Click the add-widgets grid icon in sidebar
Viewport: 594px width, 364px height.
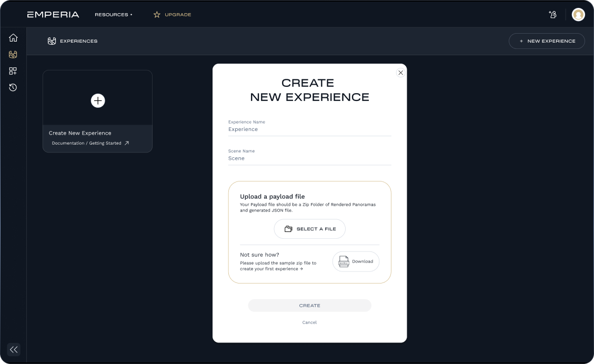[13, 71]
